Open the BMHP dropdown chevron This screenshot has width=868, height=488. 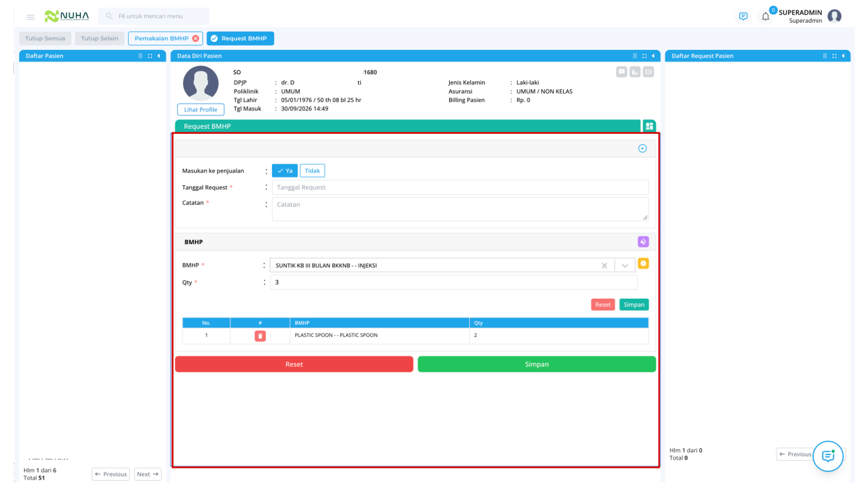point(625,266)
